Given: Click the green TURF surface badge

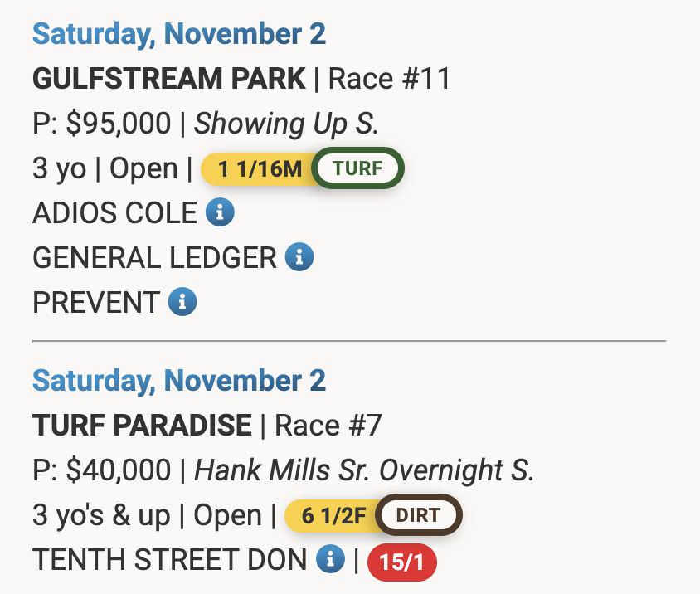Looking at the screenshot, I should click(357, 169).
